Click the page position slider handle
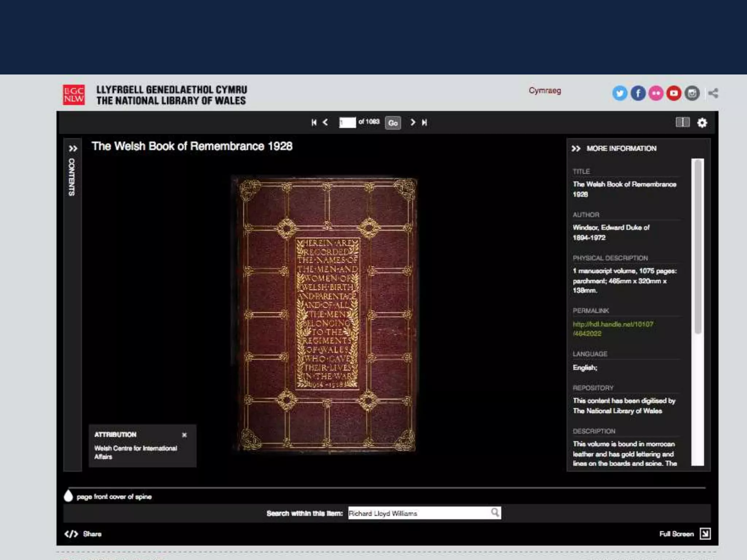The height and width of the screenshot is (560, 747). [68, 496]
